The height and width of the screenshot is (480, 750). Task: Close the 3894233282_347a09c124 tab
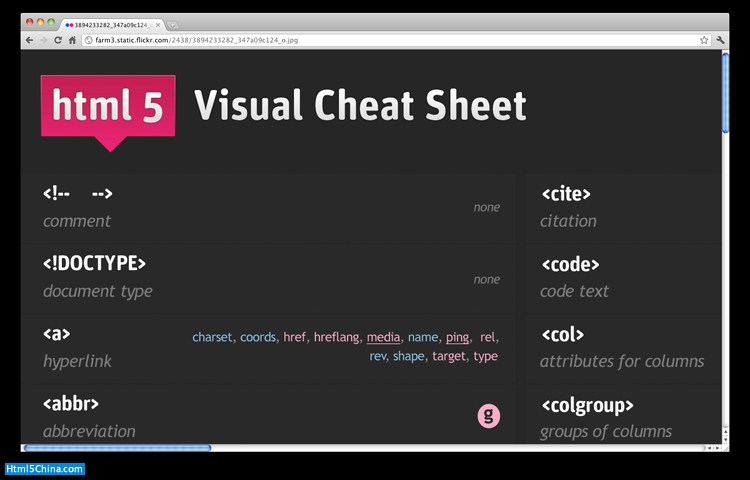158,24
